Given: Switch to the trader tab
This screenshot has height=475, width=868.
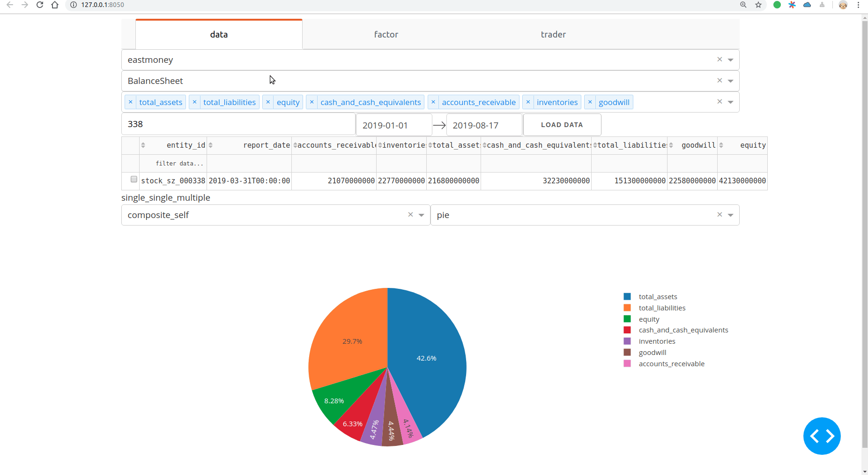Looking at the screenshot, I should 553,34.
